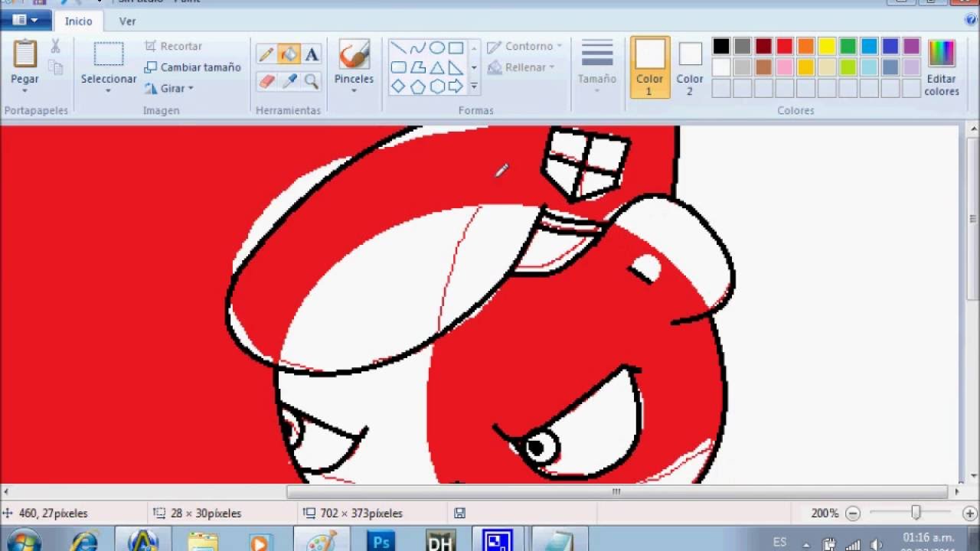Select the Magnifier tool
The image size is (980, 551).
pyautogui.click(x=312, y=80)
